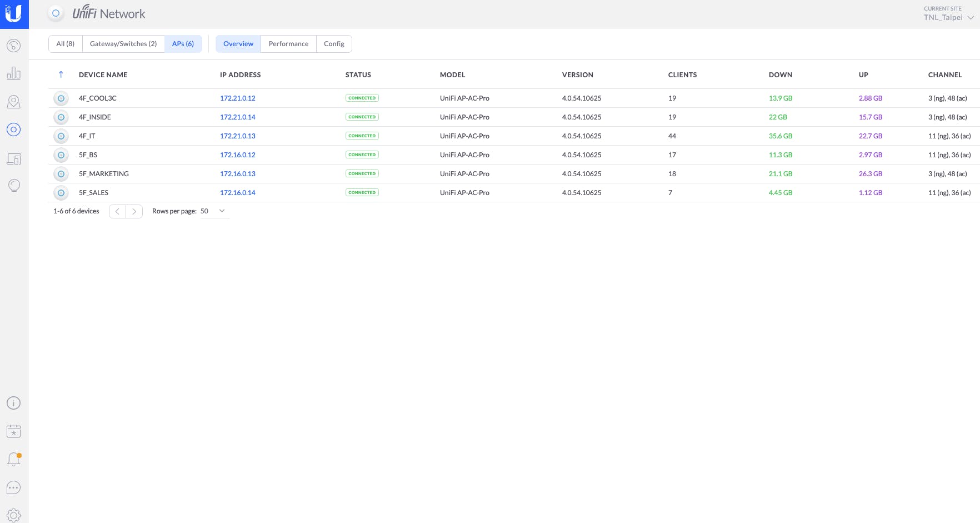The image size is (980, 523).
Task: Select the All (8) devices tab
Action: coord(66,44)
